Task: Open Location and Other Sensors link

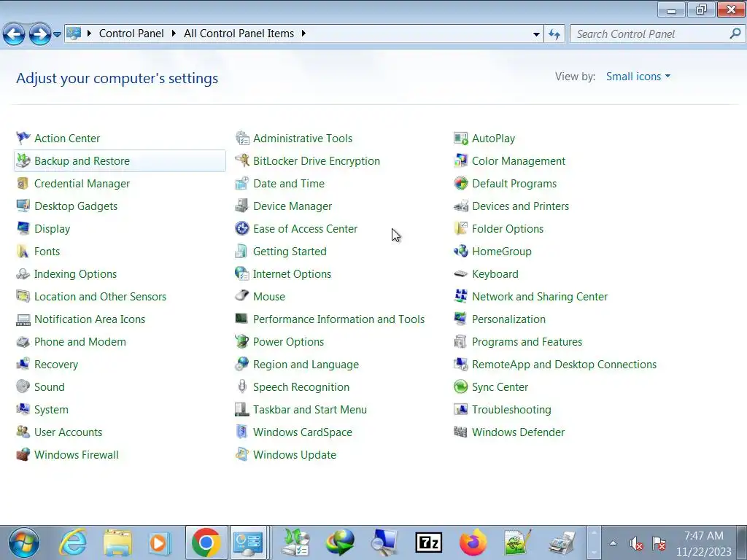Action: (x=100, y=296)
